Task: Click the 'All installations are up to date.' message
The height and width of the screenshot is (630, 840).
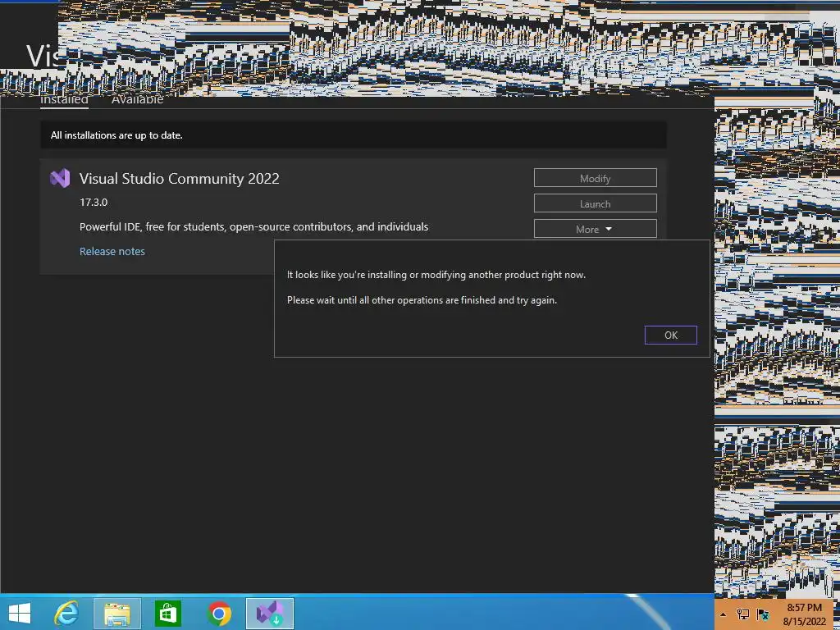Action: tap(116, 135)
